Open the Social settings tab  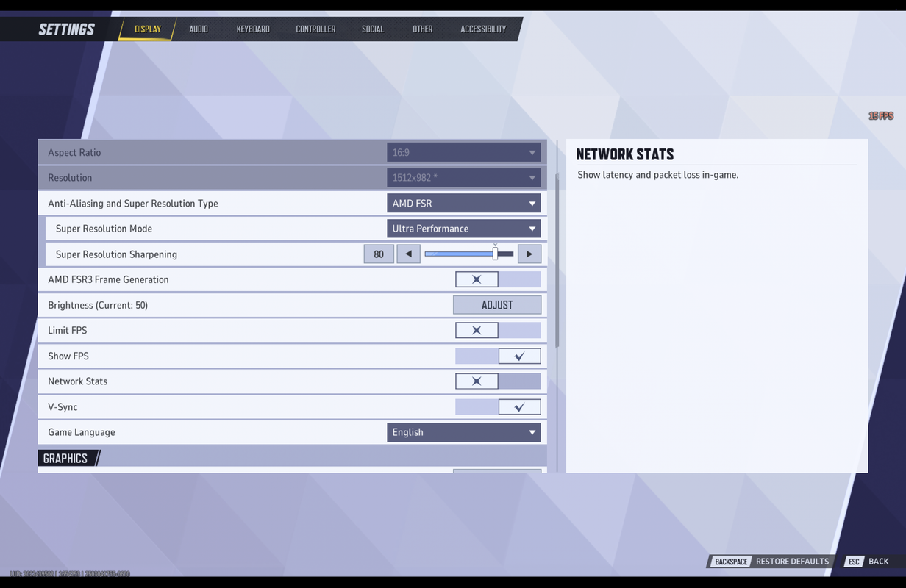[373, 29]
